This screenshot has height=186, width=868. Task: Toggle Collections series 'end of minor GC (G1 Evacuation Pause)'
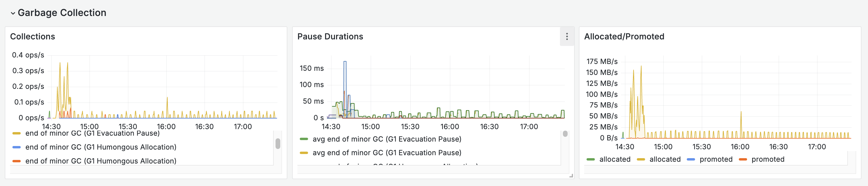[x=92, y=133]
